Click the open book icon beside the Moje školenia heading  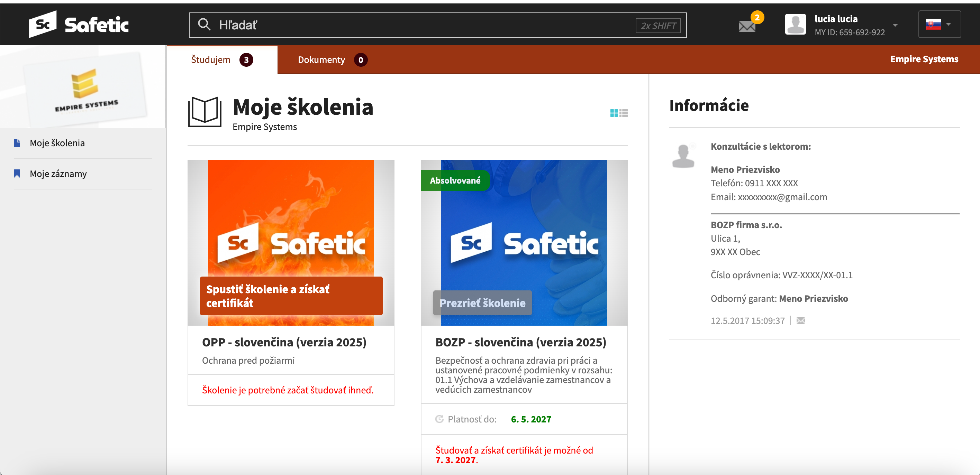point(205,112)
